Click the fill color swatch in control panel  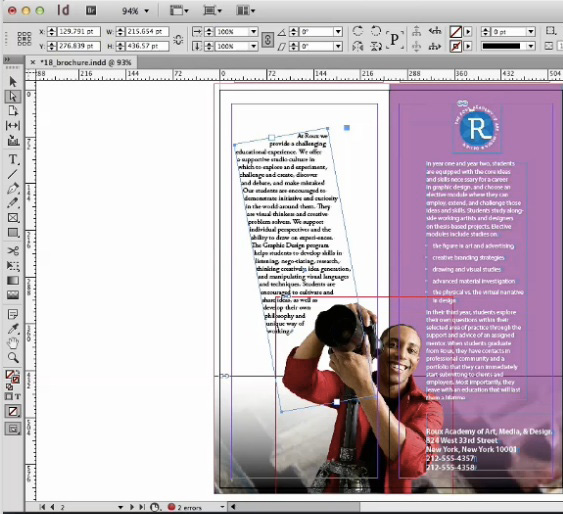tap(456, 32)
